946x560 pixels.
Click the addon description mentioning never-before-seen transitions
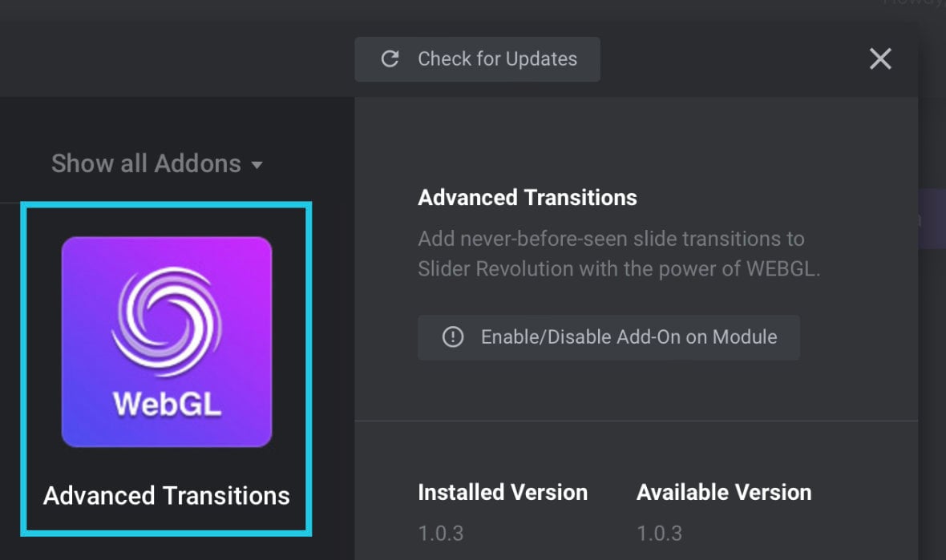pyautogui.click(x=619, y=254)
